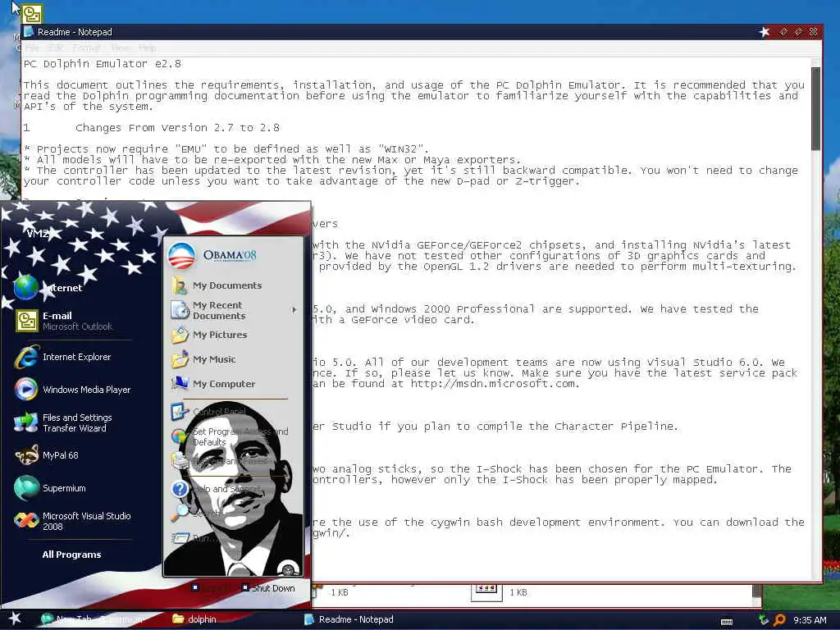Click the star Start button on taskbar
The image size is (840, 630).
(15, 619)
